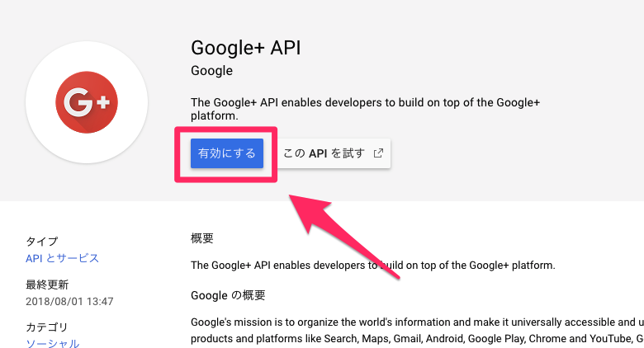
Task: Follow the API とサービス link
Action: (63, 258)
